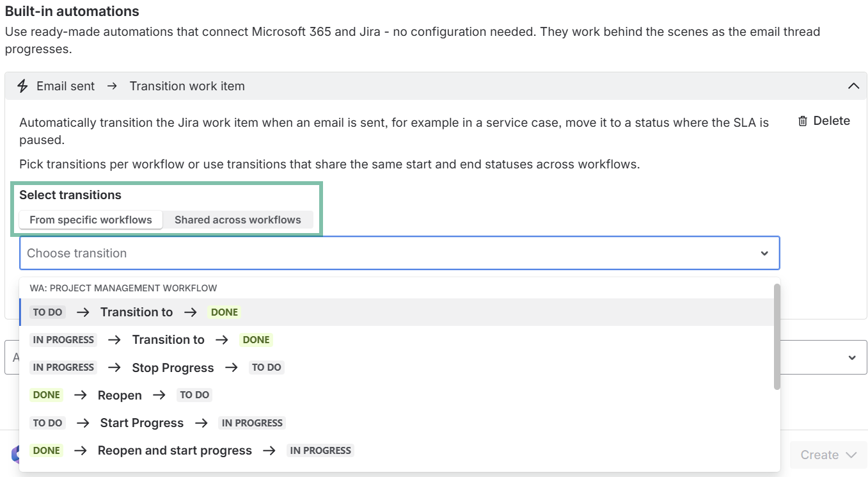Click the Choose transition input field
The width and height of the screenshot is (868, 477).
pyautogui.click(x=384, y=254)
